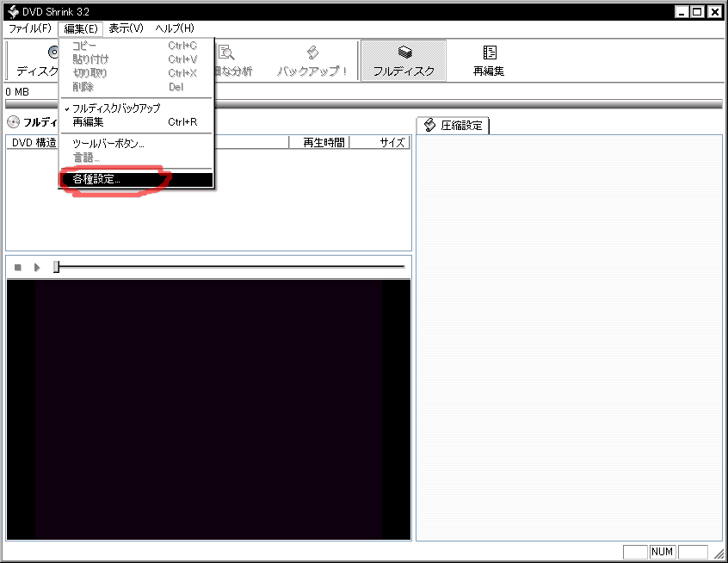The image size is (728, 563).
Task: Click the black video preview area
Action: pos(208,410)
